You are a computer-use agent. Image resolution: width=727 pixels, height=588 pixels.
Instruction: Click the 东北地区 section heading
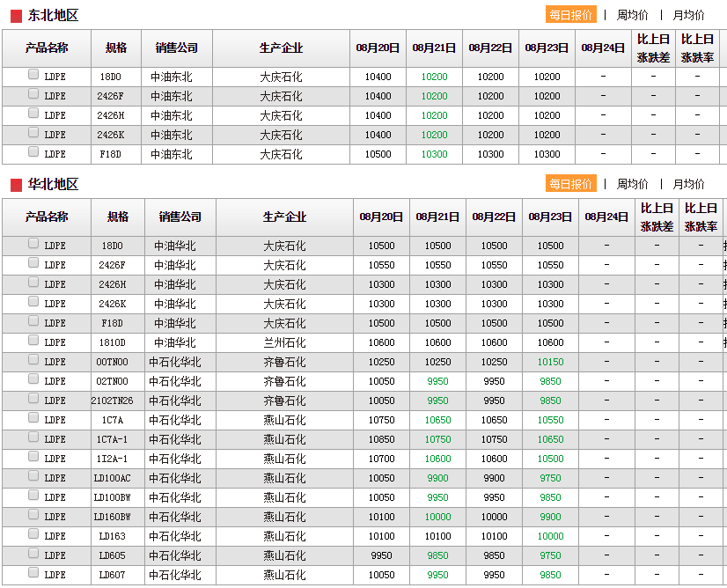pyautogui.click(x=53, y=15)
